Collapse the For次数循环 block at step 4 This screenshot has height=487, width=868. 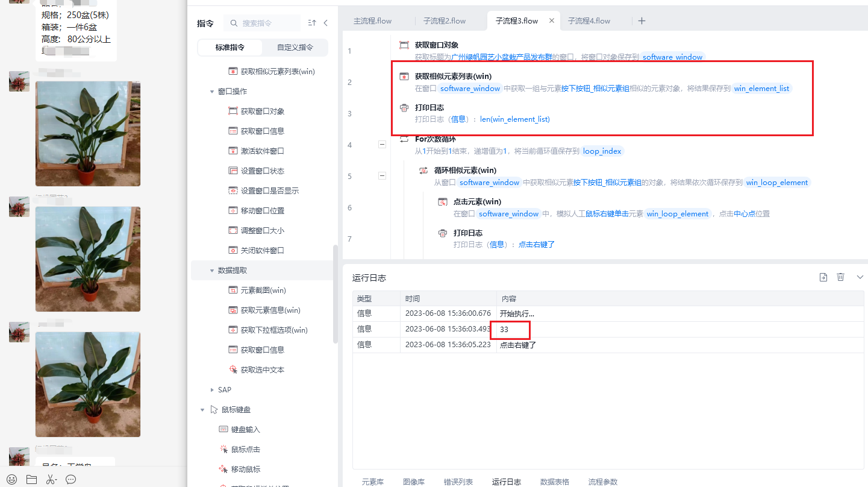pos(382,144)
